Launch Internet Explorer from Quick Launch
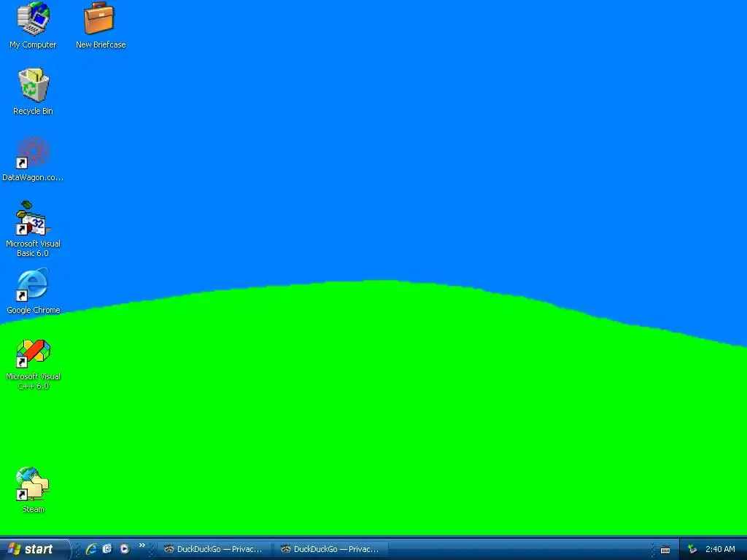Screen dimensions: 747x560 [x=90, y=549]
